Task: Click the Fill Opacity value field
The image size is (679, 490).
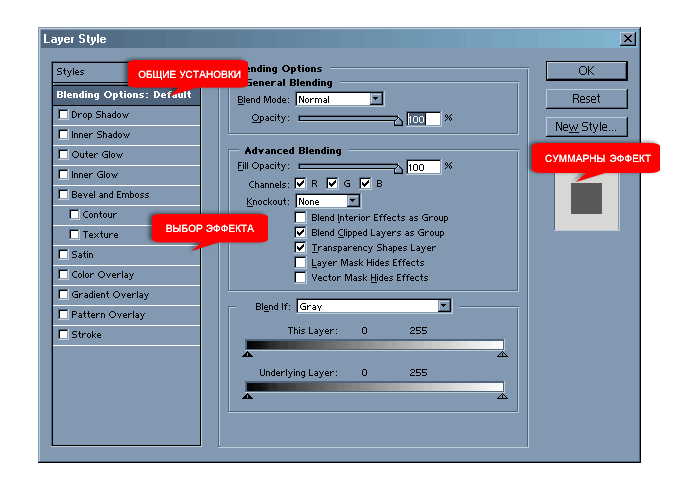Action: coord(423,166)
